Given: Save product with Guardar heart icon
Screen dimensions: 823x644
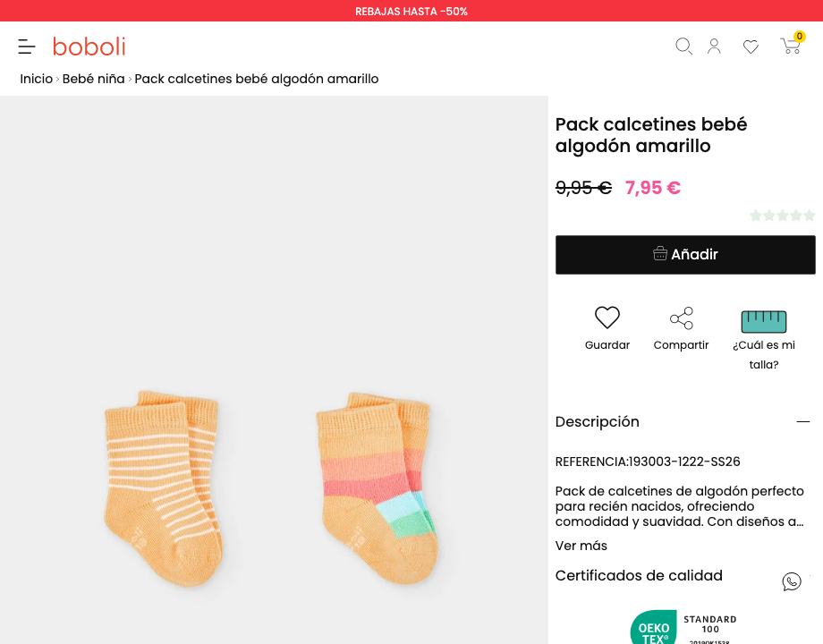Looking at the screenshot, I should 607,318.
